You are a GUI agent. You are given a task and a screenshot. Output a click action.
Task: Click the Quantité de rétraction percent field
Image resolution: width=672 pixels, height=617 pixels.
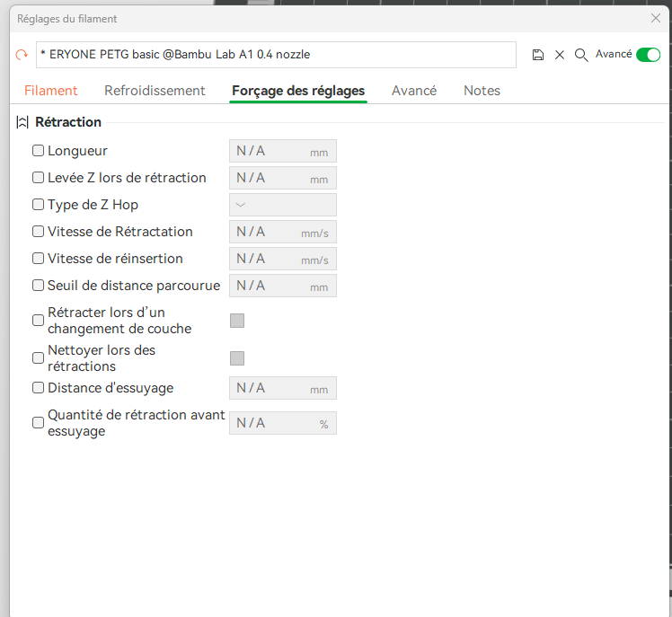click(283, 423)
